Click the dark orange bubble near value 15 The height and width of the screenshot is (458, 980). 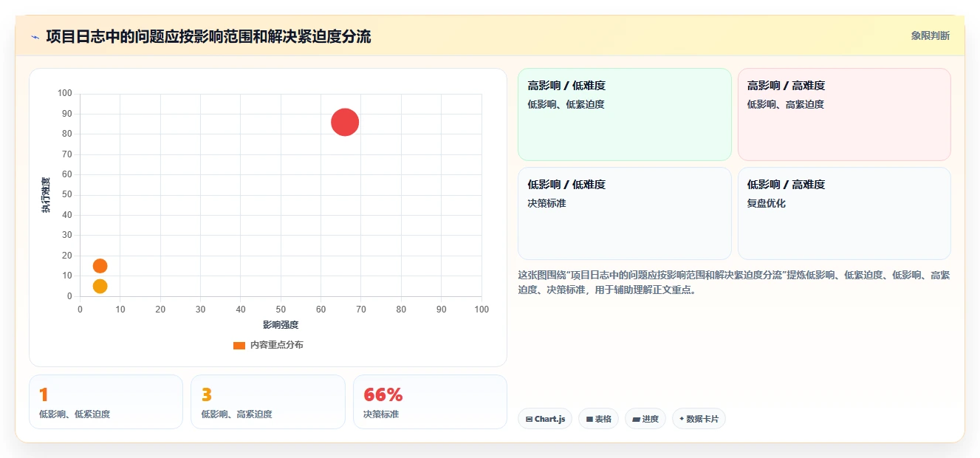100,266
